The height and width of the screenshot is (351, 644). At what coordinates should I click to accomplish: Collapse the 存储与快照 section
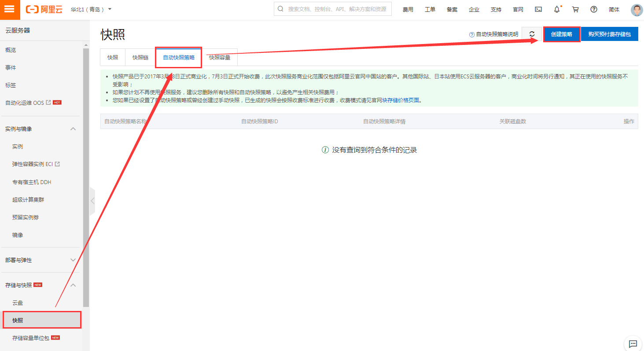(73, 285)
